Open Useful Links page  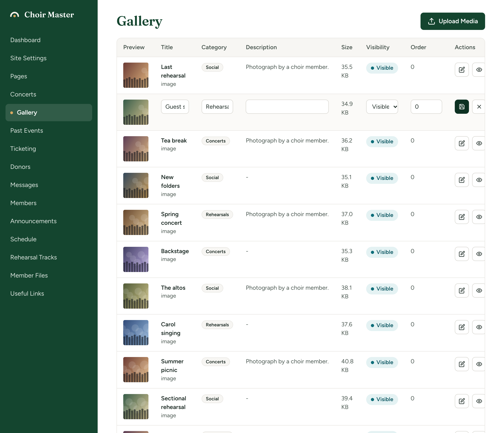click(49, 293)
